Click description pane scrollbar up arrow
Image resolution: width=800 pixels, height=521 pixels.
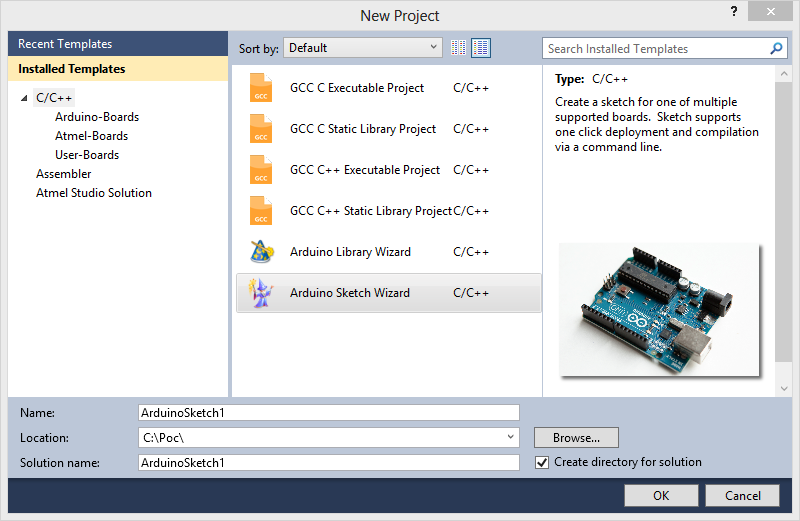tap(784, 74)
